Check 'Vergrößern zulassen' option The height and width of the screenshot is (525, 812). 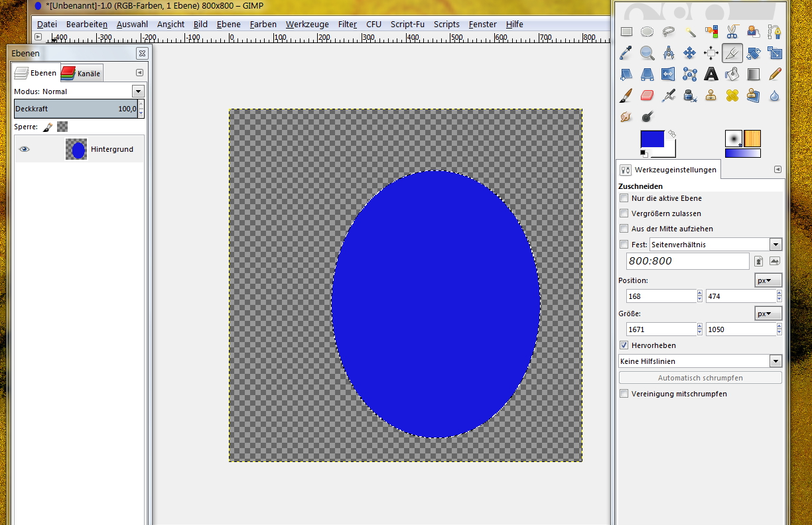(x=624, y=213)
